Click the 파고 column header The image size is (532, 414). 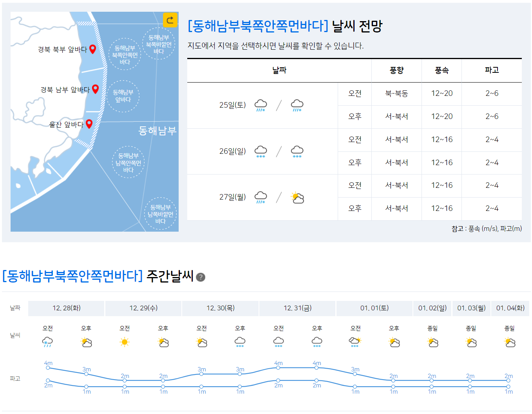[492, 70]
